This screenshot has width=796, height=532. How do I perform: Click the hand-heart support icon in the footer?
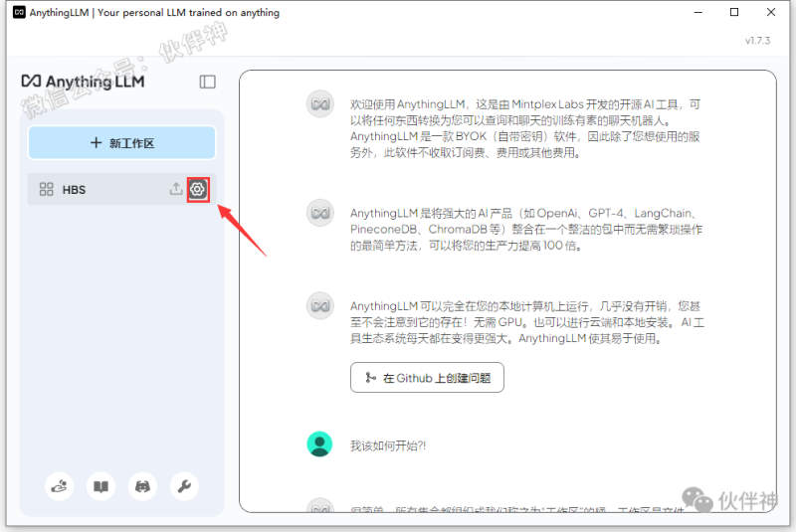click(59, 486)
